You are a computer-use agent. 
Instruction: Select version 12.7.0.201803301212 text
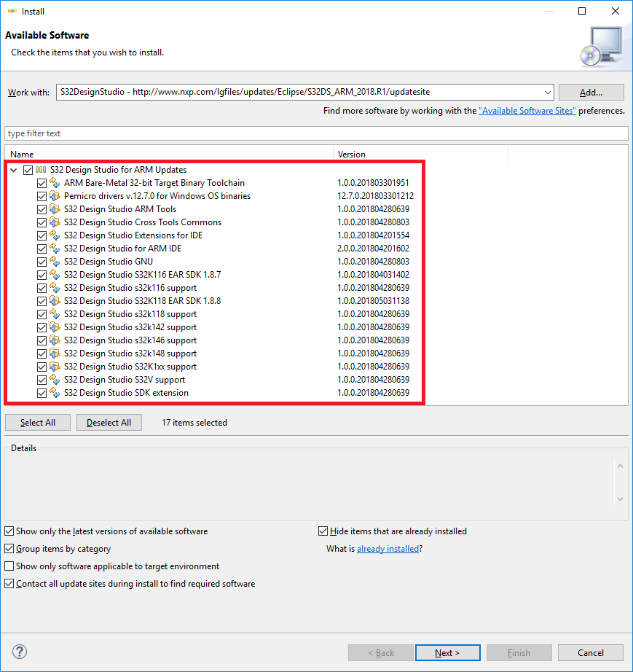point(376,196)
